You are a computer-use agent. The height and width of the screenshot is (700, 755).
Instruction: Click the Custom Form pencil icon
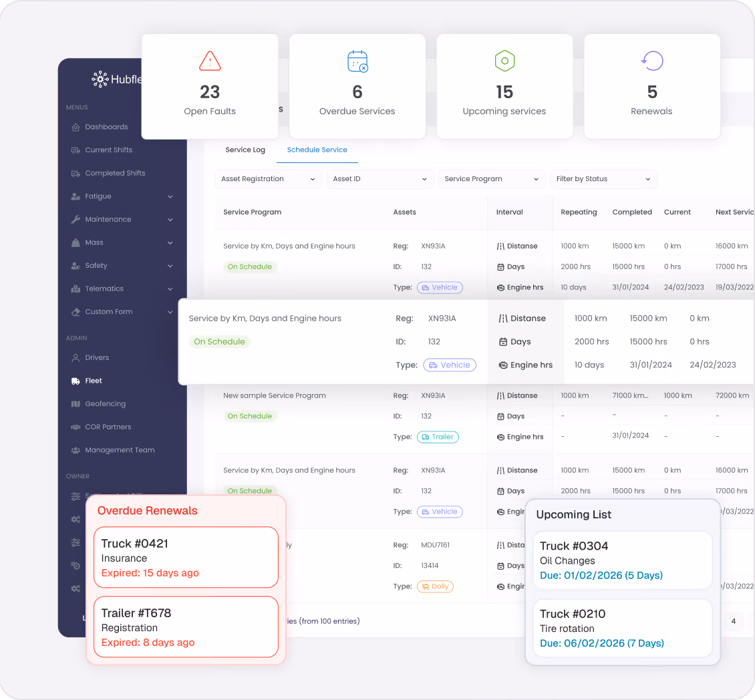coord(75,312)
